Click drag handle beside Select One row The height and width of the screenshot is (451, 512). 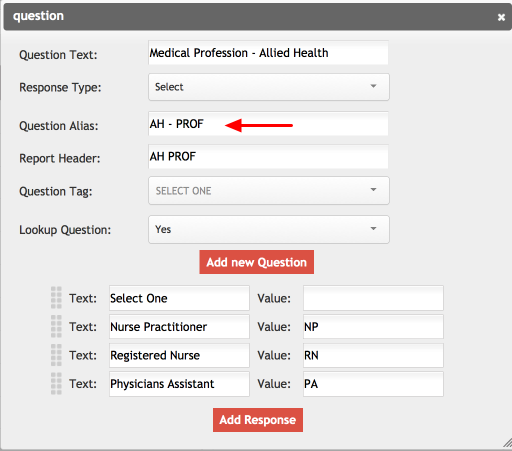[x=56, y=297]
